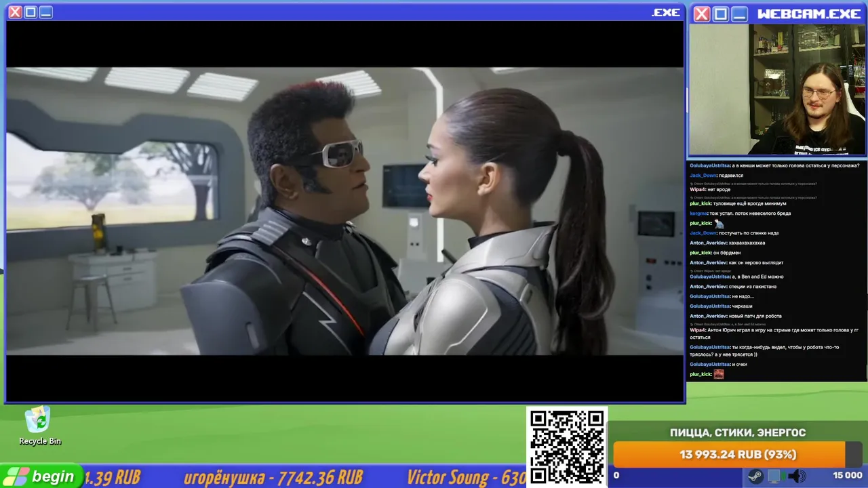Click the emote in plur_kick's middle message

[719, 224]
